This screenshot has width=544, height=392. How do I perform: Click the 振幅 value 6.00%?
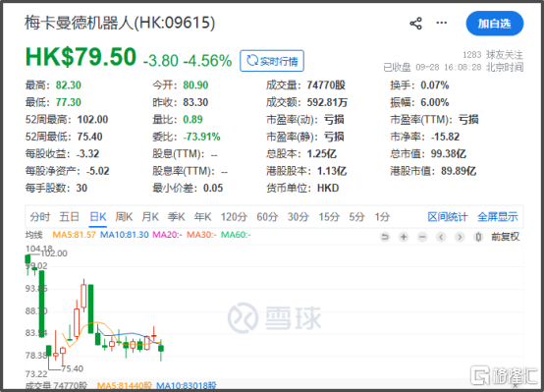tap(435, 102)
